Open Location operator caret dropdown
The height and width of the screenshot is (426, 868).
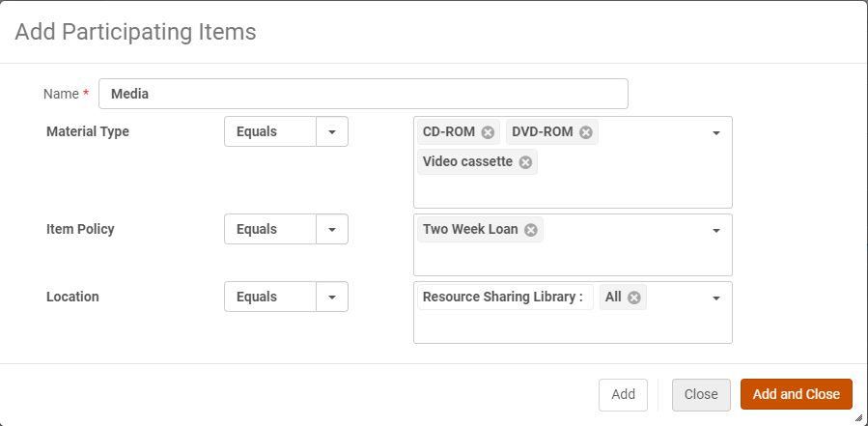331,298
